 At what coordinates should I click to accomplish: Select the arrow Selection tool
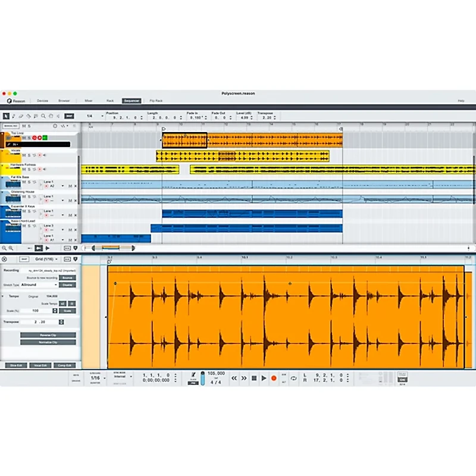pos(6,116)
